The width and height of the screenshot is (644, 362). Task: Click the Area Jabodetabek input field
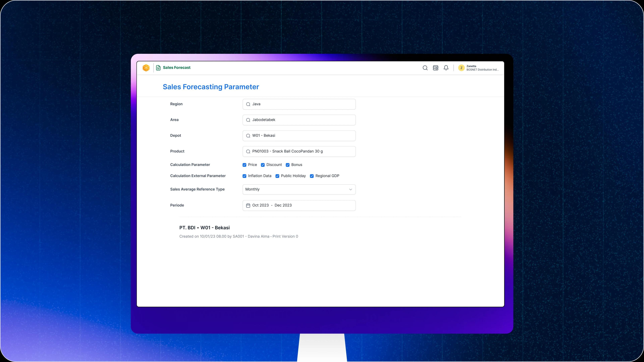coord(299,120)
